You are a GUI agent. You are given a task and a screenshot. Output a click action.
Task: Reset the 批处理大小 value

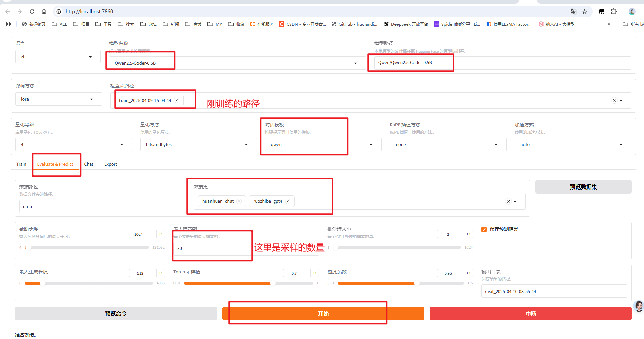coord(469,234)
